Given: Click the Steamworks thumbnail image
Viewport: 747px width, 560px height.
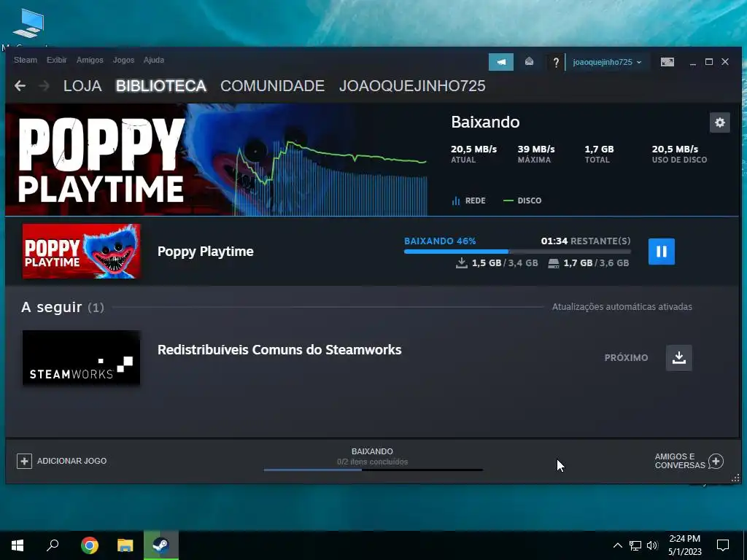Looking at the screenshot, I should pos(82,358).
